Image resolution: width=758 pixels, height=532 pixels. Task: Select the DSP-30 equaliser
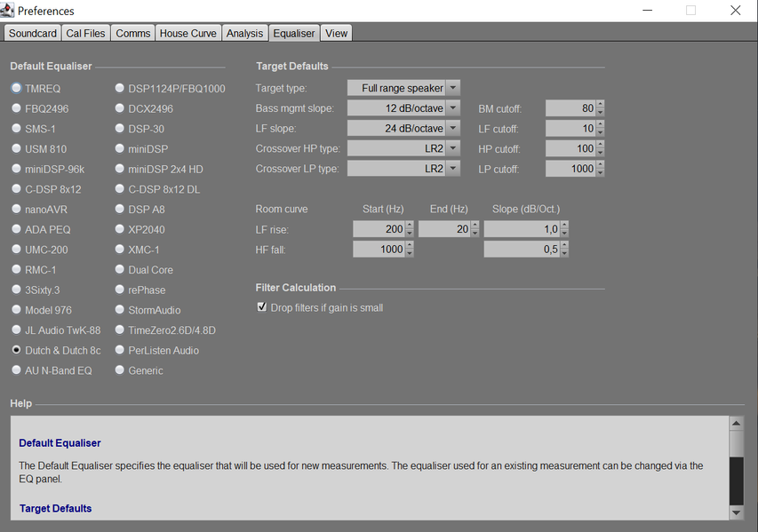(x=119, y=129)
